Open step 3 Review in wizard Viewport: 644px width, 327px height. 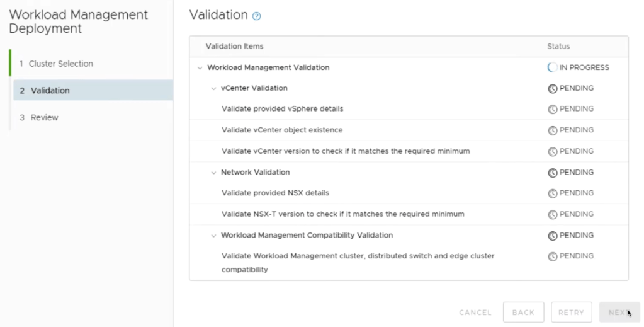[44, 118]
